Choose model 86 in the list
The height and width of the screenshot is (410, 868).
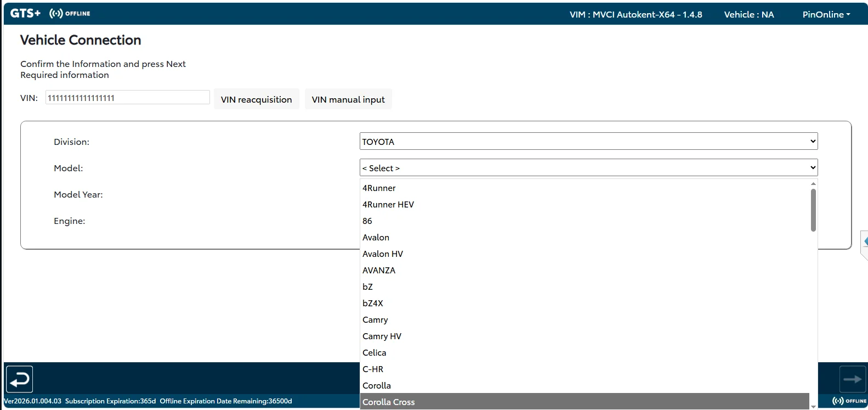(585, 221)
